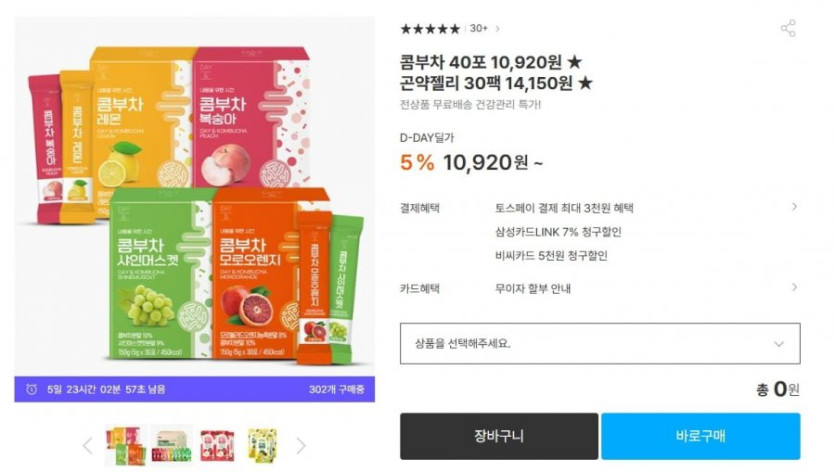Viewport: 835px width, 472px height.
Task: Go to next thumbnail with right arrow
Action: 301,445
